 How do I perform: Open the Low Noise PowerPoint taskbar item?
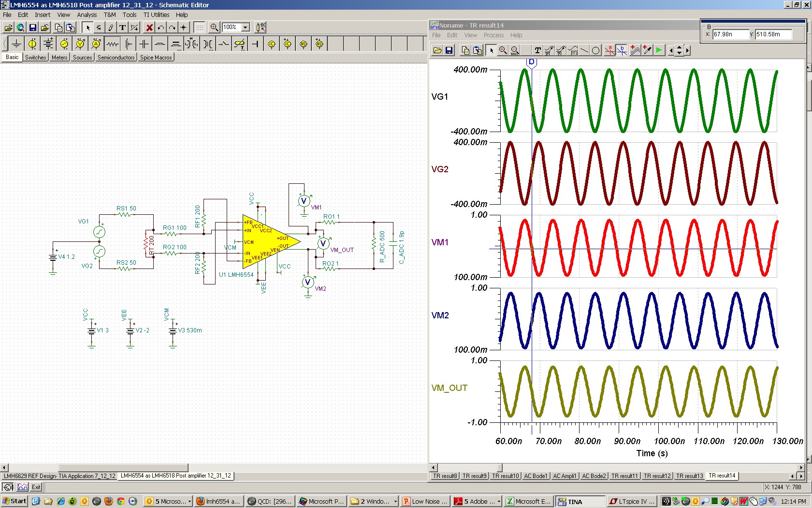tap(425, 501)
